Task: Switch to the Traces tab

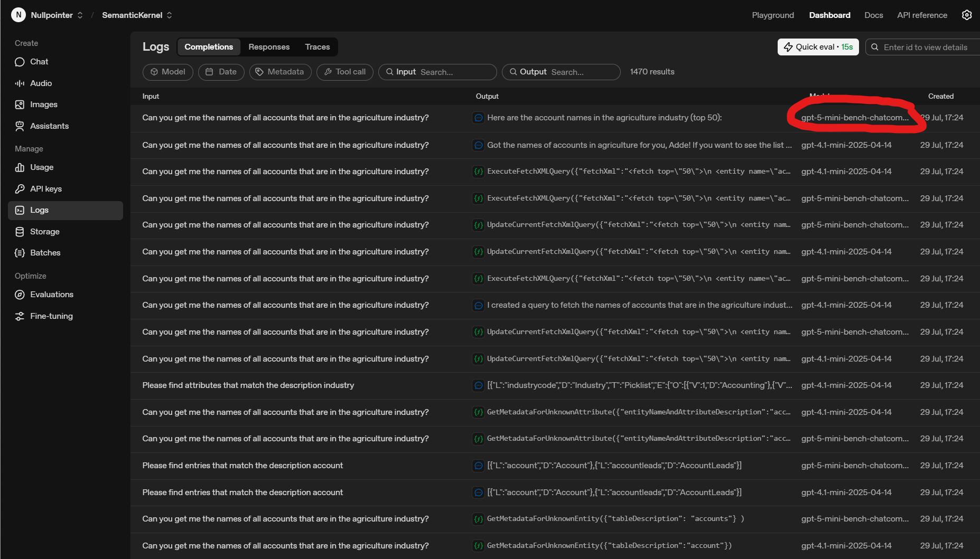Action: tap(317, 47)
